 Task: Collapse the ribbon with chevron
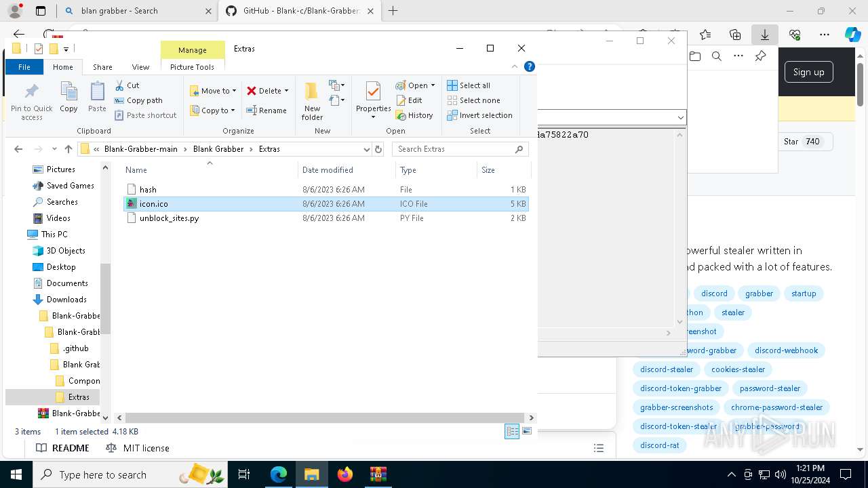pyautogui.click(x=515, y=66)
